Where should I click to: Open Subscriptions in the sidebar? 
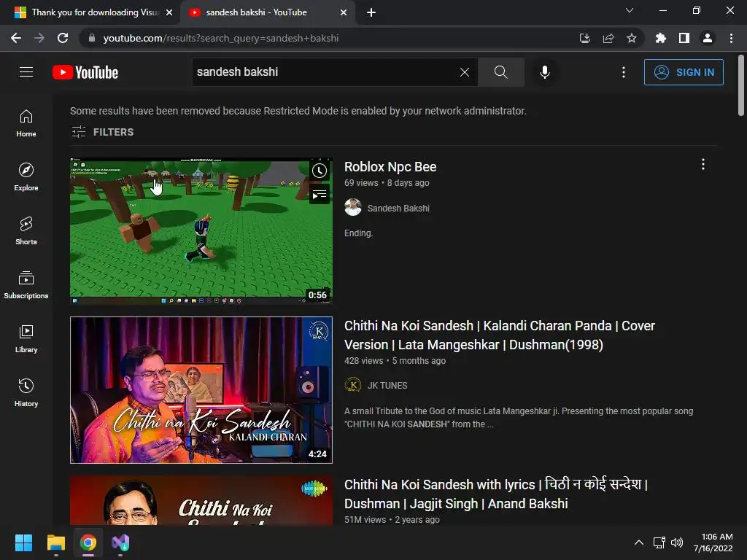click(26, 285)
